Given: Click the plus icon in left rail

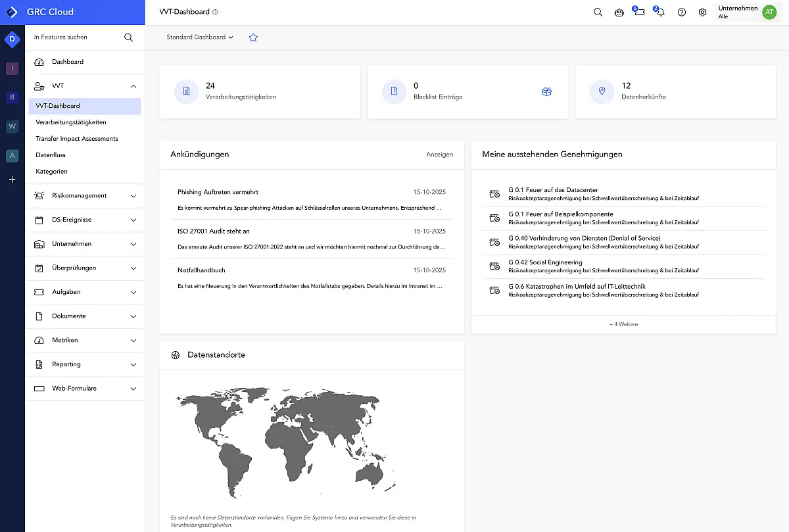Looking at the screenshot, I should pos(12,180).
